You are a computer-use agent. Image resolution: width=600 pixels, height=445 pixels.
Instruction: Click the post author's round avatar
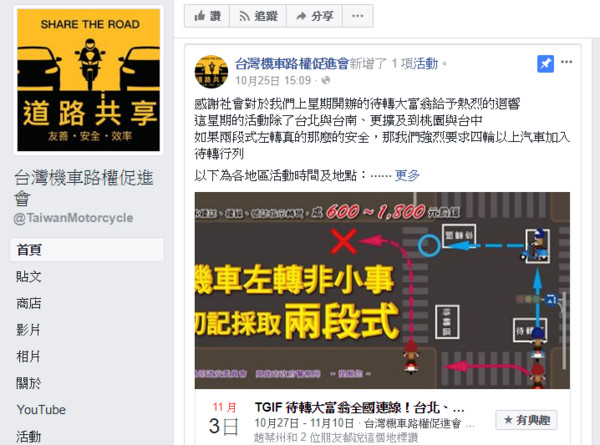click(211, 72)
